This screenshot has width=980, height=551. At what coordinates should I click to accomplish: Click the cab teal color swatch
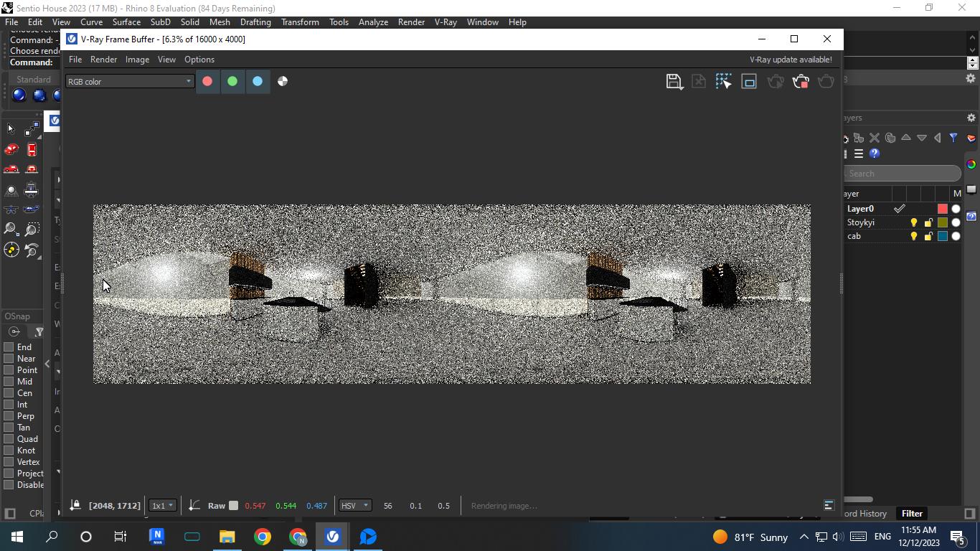[943, 236]
